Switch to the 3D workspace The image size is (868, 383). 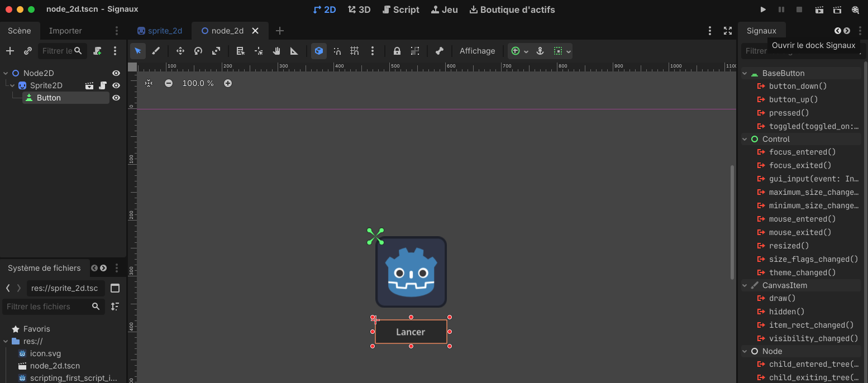tap(359, 9)
